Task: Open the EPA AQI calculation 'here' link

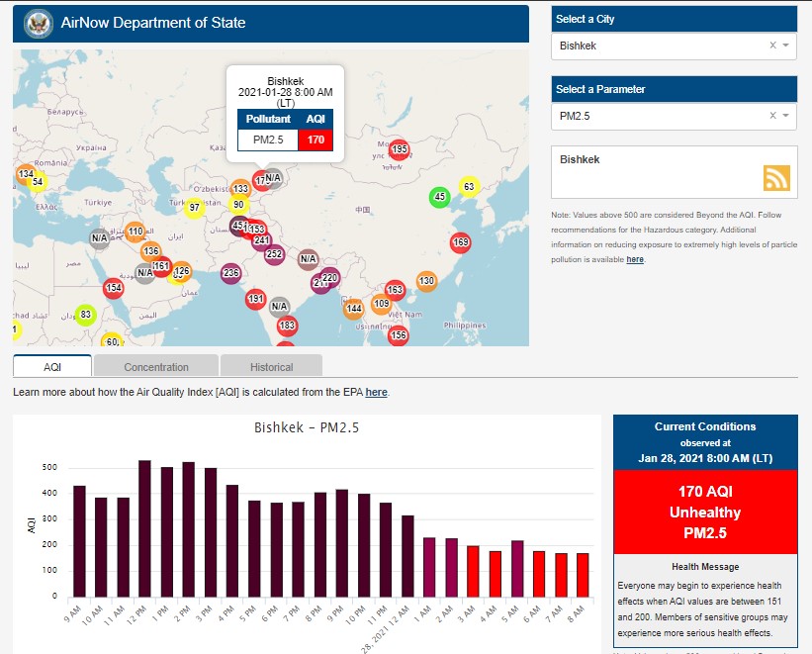Action: (376, 393)
